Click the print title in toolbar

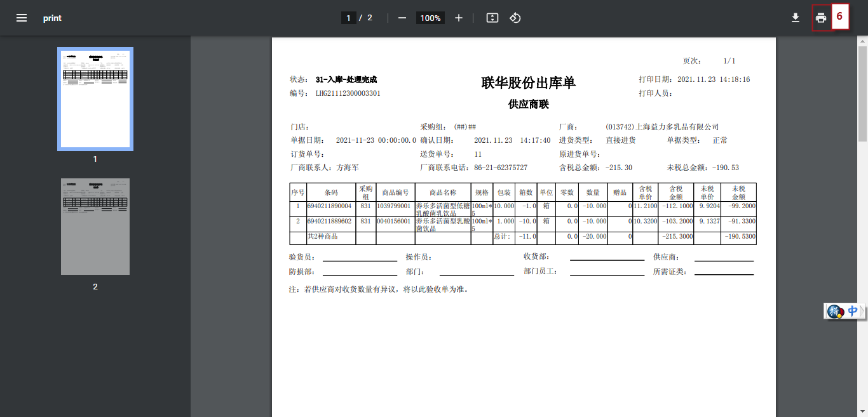click(52, 18)
